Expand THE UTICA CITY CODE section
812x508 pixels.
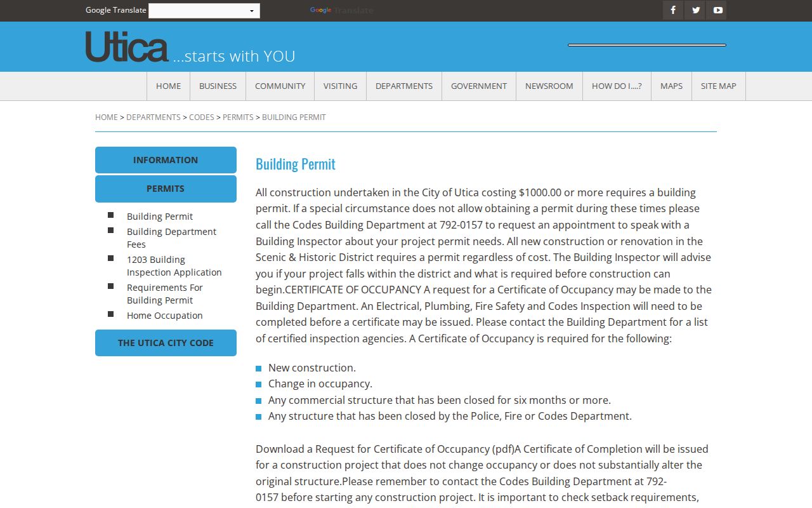[166, 343]
